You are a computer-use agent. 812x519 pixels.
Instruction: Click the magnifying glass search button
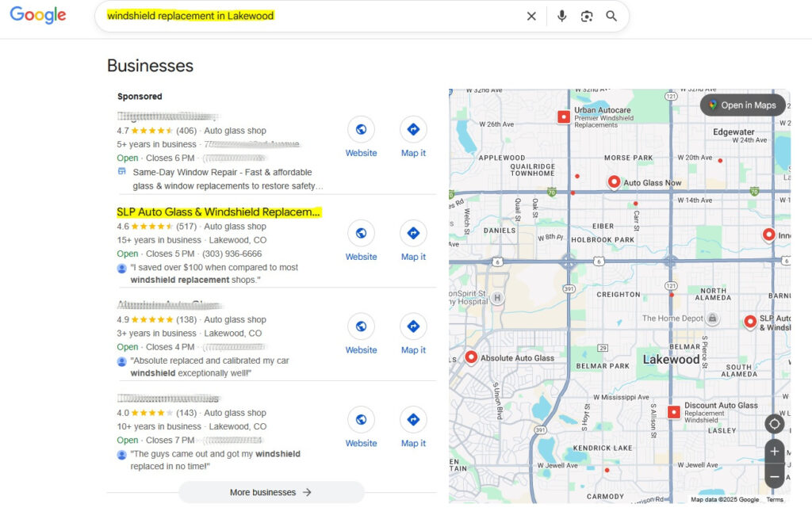point(611,17)
